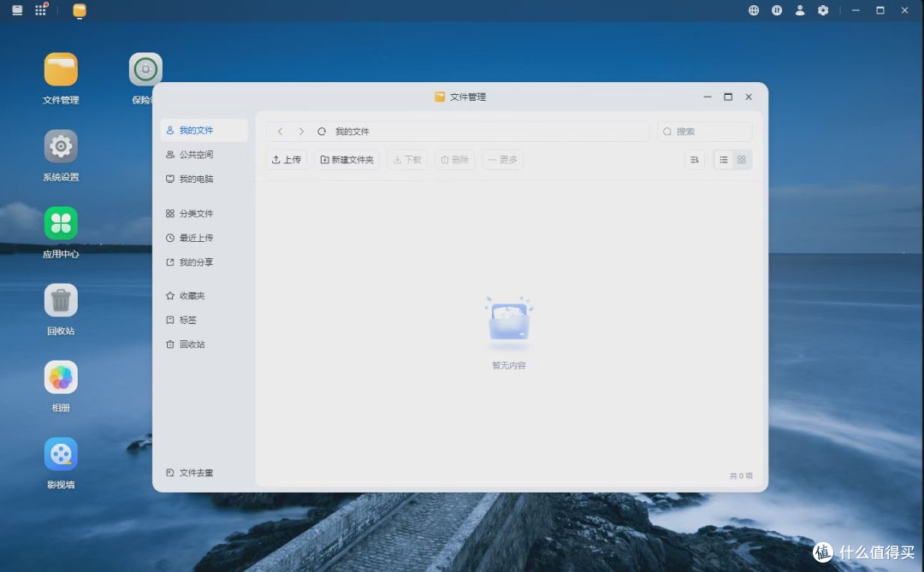The image size is (924, 572).
Task: Refresh the current folder
Action: [x=322, y=132]
